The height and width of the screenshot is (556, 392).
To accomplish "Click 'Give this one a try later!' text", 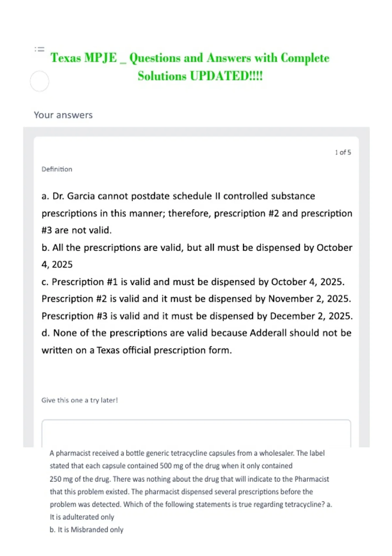I will (80, 400).
